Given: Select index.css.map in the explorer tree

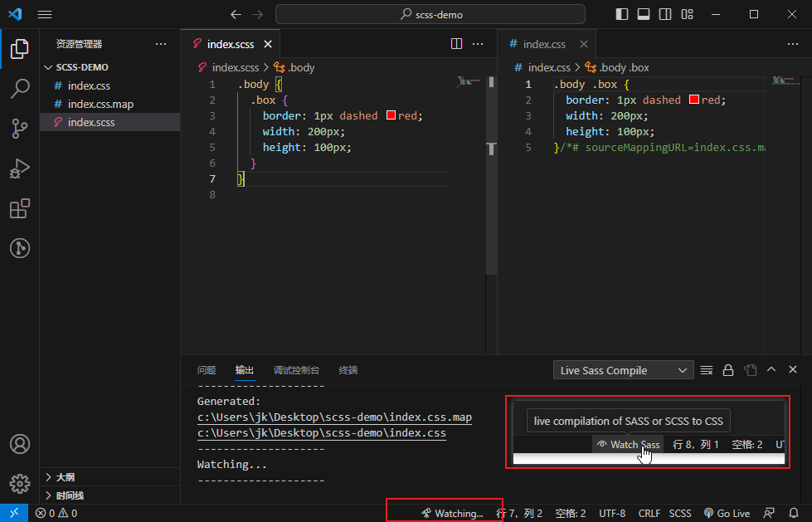Looking at the screenshot, I should [109, 105].
